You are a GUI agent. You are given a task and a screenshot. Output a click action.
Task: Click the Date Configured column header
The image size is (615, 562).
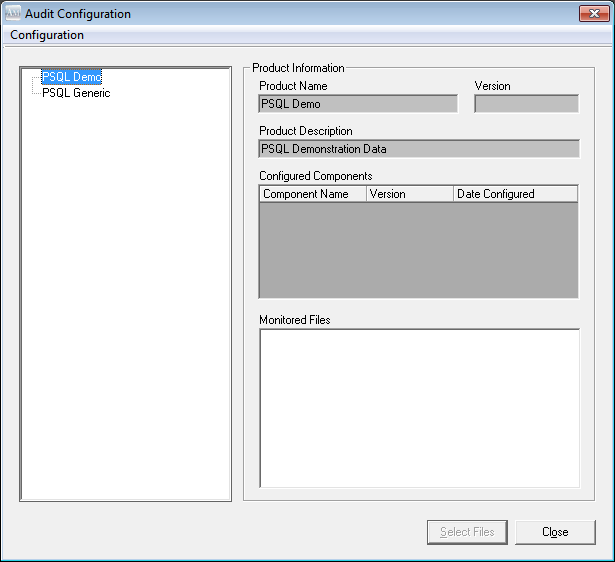[x=514, y=194]
